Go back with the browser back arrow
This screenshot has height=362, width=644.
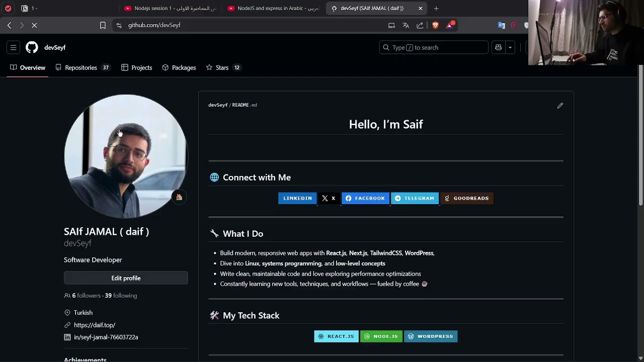tap(9, 25)
